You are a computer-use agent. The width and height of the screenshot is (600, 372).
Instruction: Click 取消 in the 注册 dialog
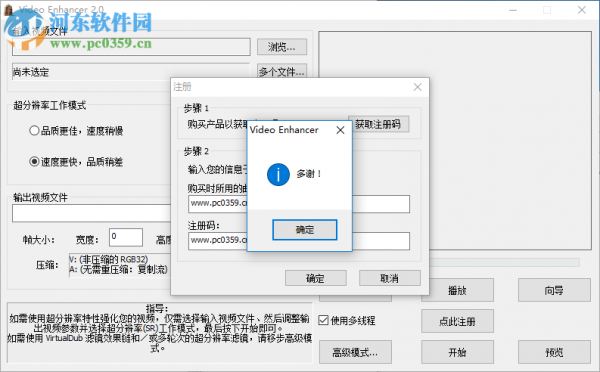point(390,278)
